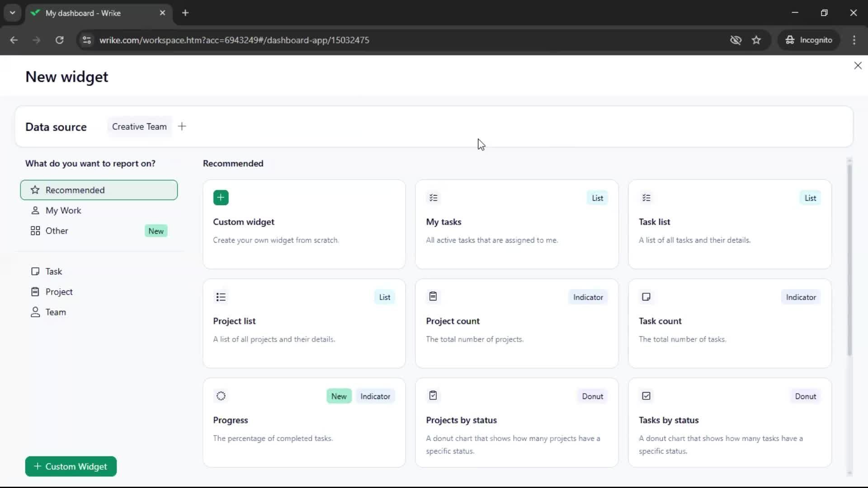Click the star icon next to Recommended
The height and width of the screenshot is (488, 868).
35,190
